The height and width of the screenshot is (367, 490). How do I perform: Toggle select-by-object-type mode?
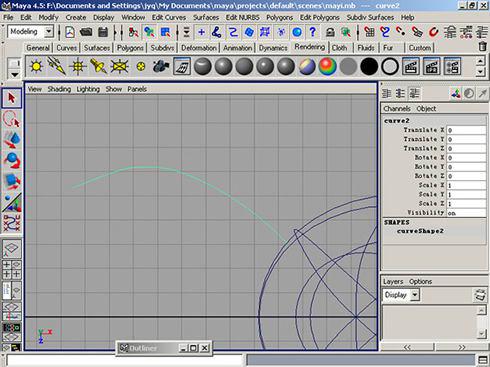(149, 32)
